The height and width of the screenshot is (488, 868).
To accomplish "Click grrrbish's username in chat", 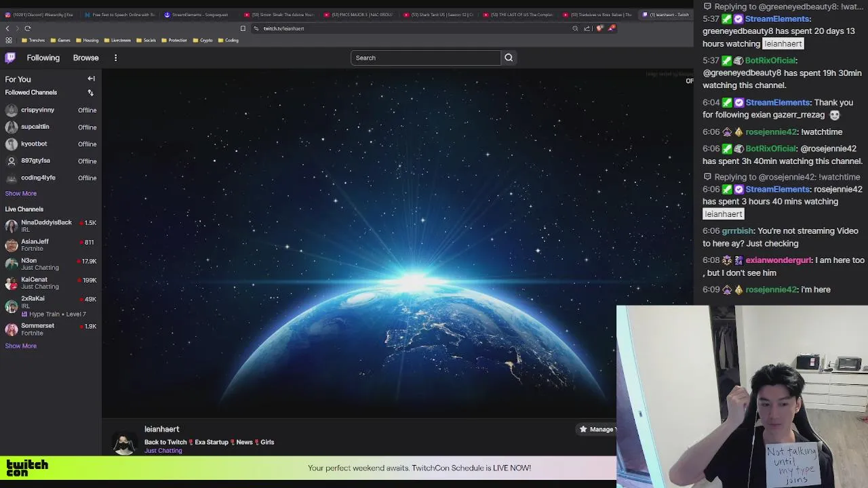I will (x=738, y=231).
